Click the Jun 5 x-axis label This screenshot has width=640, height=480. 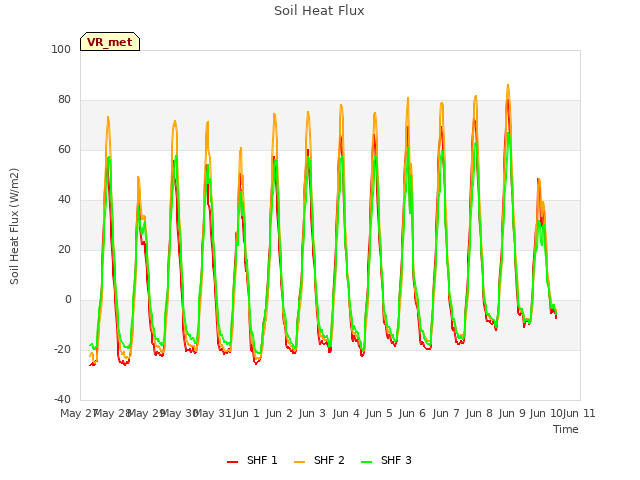[379, 413]
